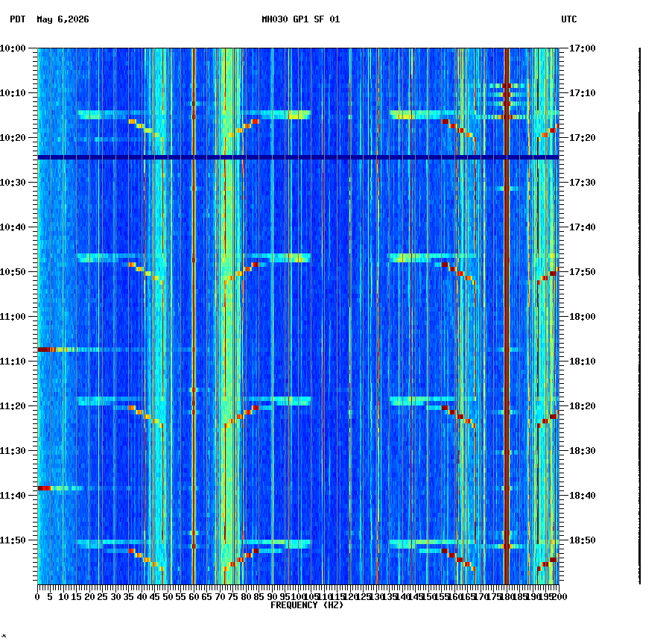The height and width of the screenshot is (644, 672).
Task: Select the 18:20 UTC time label
Action: [583, 406]
